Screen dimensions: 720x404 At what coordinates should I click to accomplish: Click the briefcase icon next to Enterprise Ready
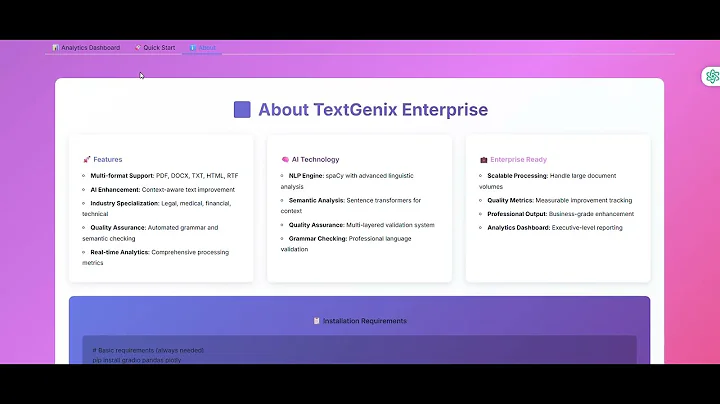pyautogui.click(x=483, y=160)
